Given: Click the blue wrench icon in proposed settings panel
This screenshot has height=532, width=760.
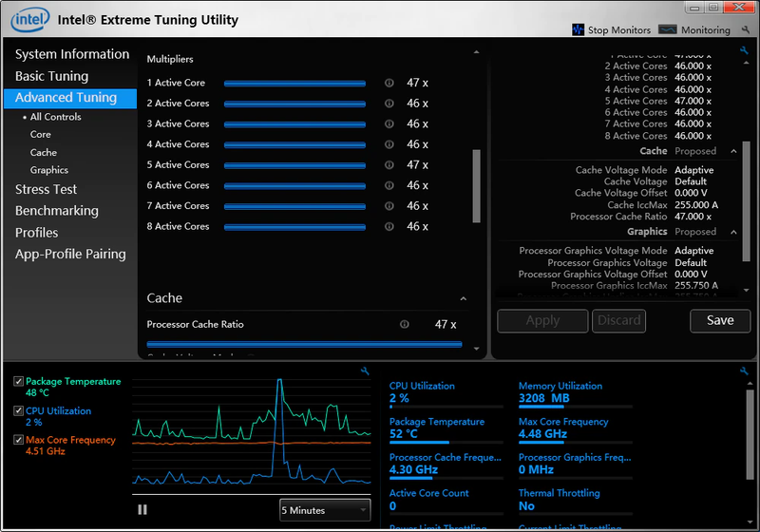Looking at the screenshot, I should [744, 51].
